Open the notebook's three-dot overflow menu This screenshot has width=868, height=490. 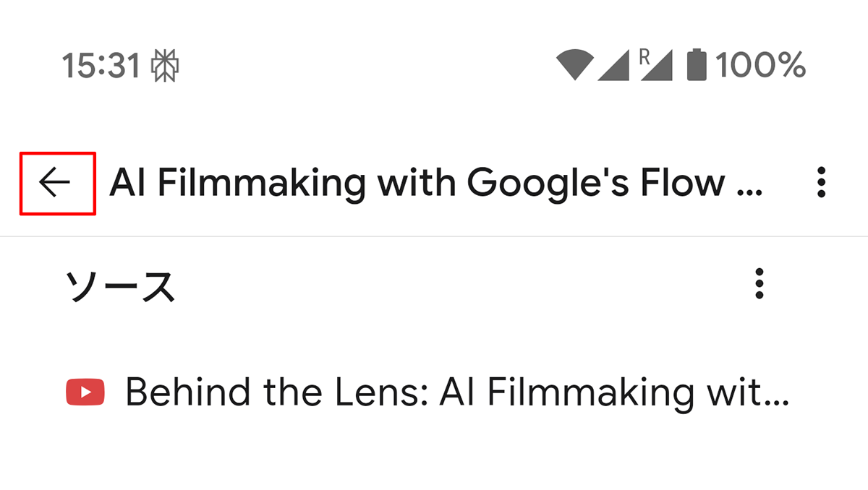(820, 183)
